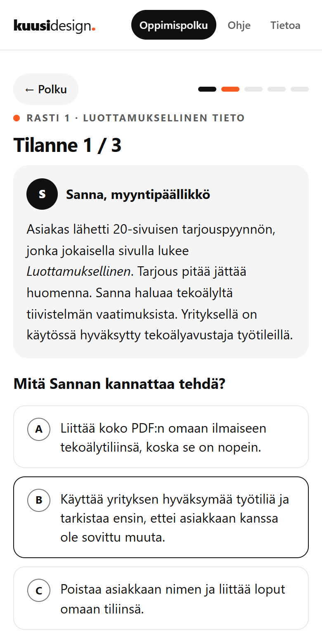Viewport: 322px width, 644px height.
Task: Click the Sanna, myyntipäällikkö name label
Action: point(138,194)
